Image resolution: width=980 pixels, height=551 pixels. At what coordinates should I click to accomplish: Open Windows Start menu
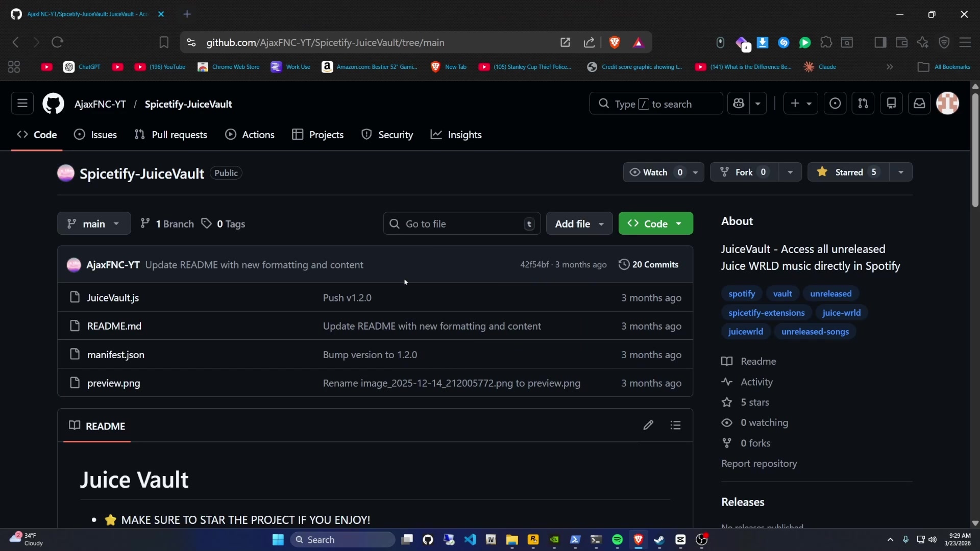pyautogui.click(x=278, y=540)
